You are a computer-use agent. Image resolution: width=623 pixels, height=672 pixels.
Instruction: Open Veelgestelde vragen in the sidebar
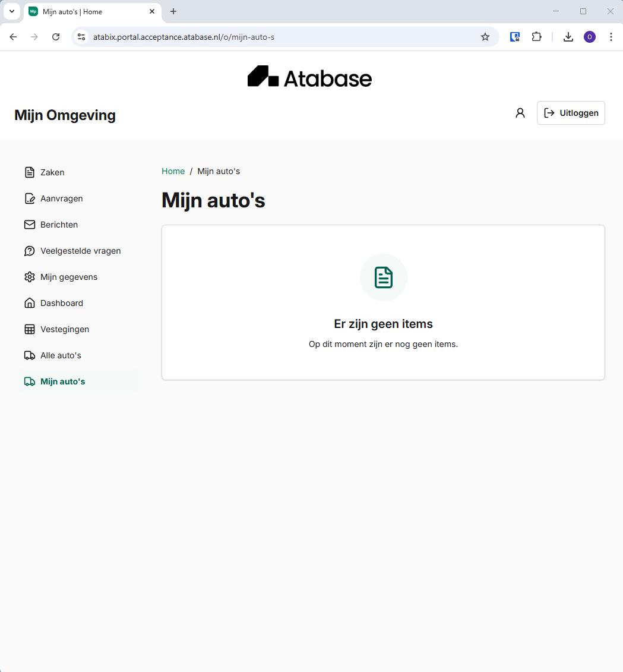78,251
